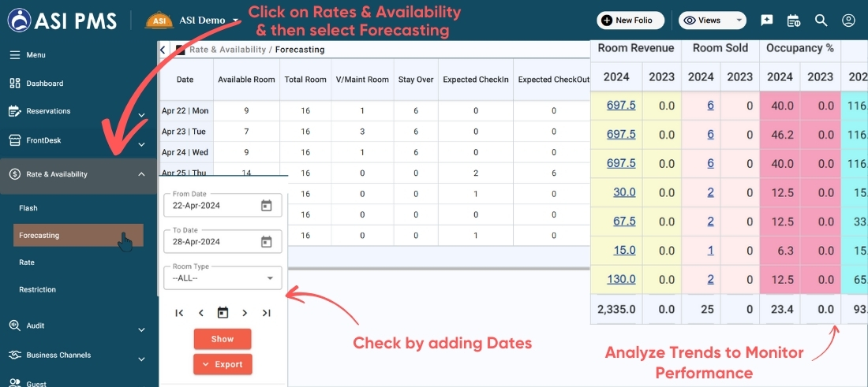Open the Flash submenu item
The height and width of the screenshot is (387, 868).
(x=28, y=208)
